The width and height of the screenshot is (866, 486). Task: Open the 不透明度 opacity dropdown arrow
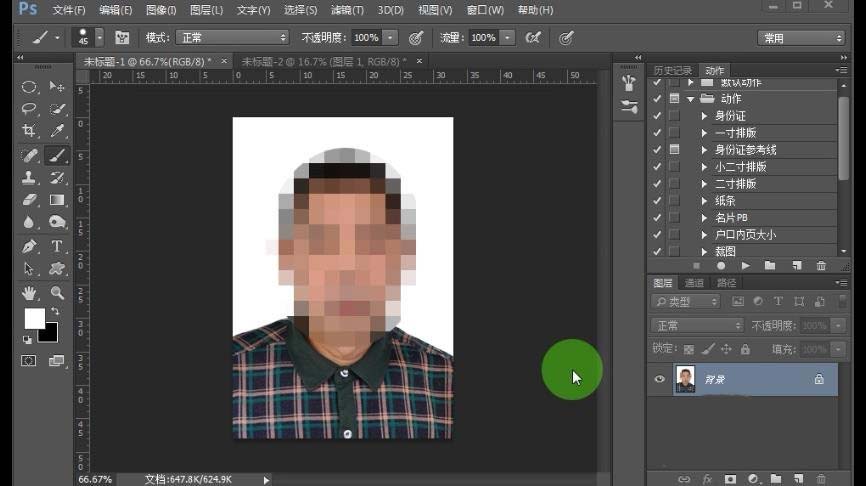point(390,38)
